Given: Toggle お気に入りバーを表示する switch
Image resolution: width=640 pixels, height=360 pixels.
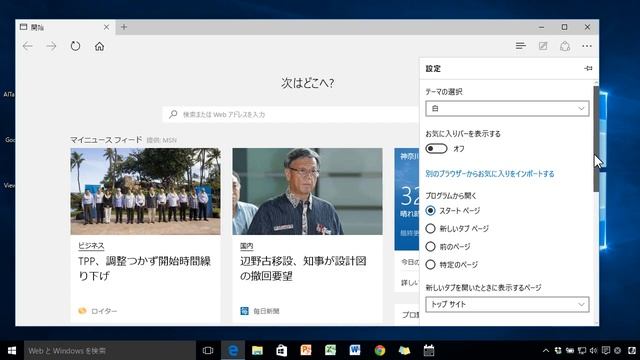Looking at the screenshot, I should (x=436, y=149).
